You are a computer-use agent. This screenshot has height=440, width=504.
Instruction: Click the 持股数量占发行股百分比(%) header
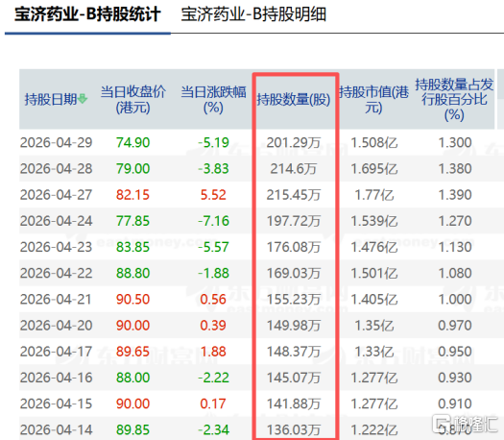pyautogui.click(x=454, y=99)
